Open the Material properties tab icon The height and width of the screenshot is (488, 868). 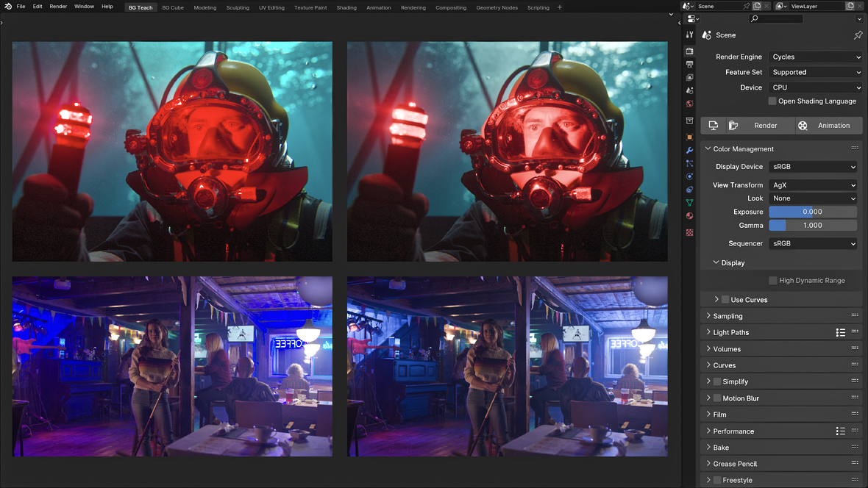689,216
